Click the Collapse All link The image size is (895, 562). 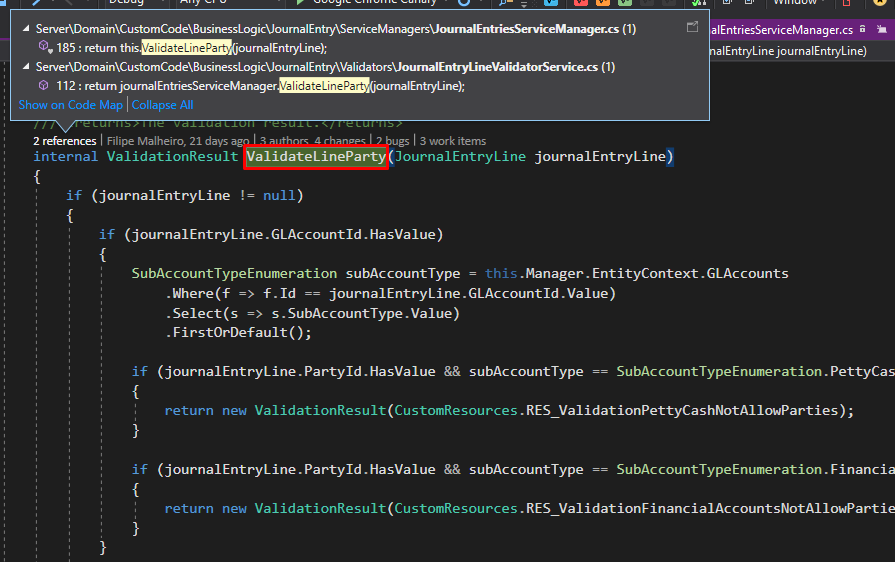(163, 105)
